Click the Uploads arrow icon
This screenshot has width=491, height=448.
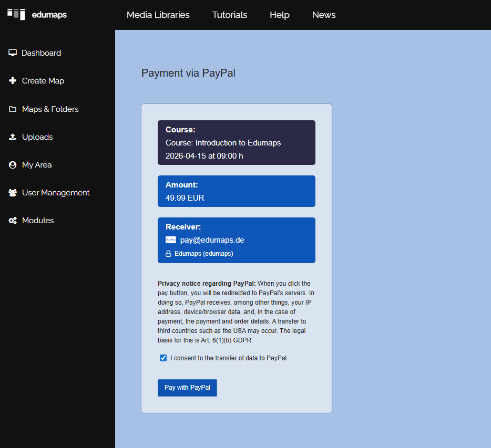(13, 137)
